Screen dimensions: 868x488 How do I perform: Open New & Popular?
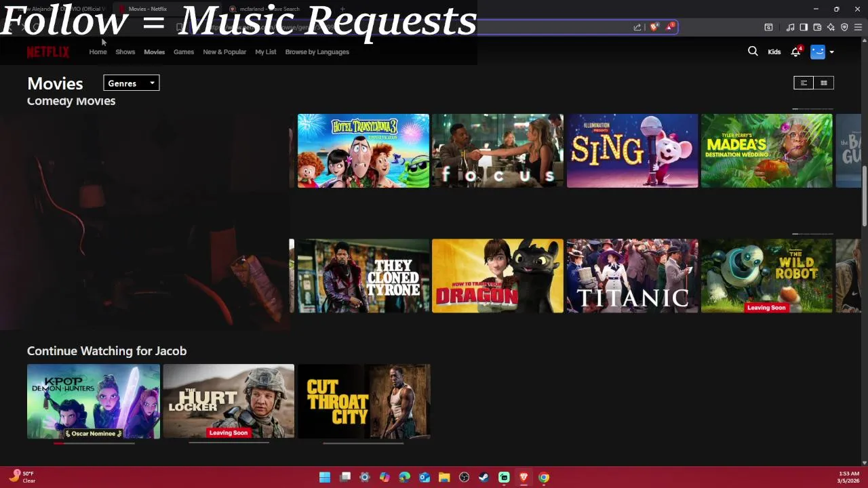pyautogui.click(x=224, y=52)
